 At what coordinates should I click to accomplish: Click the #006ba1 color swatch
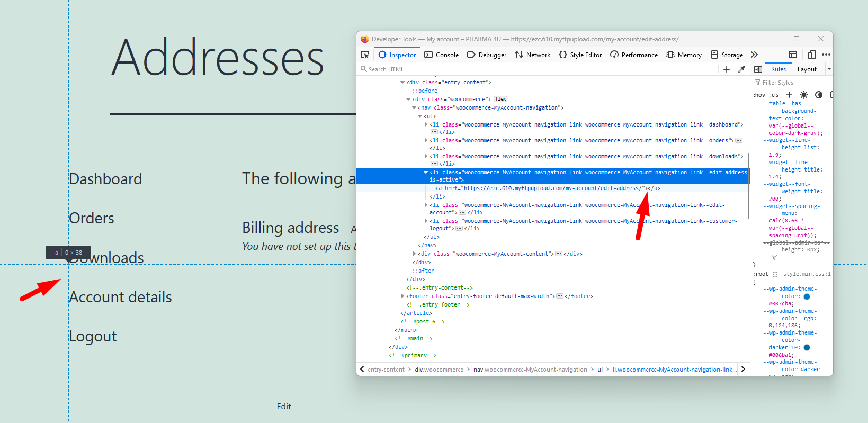click(807, 348)
